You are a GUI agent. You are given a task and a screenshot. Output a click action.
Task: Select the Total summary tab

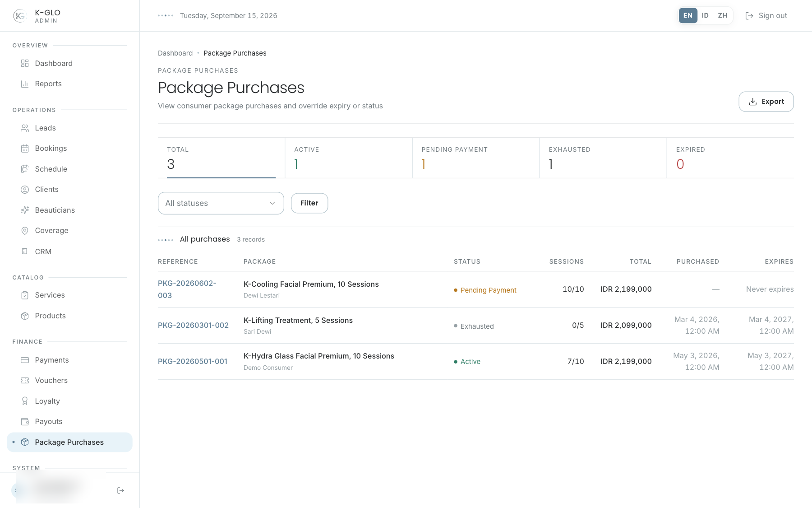point(221,158)
